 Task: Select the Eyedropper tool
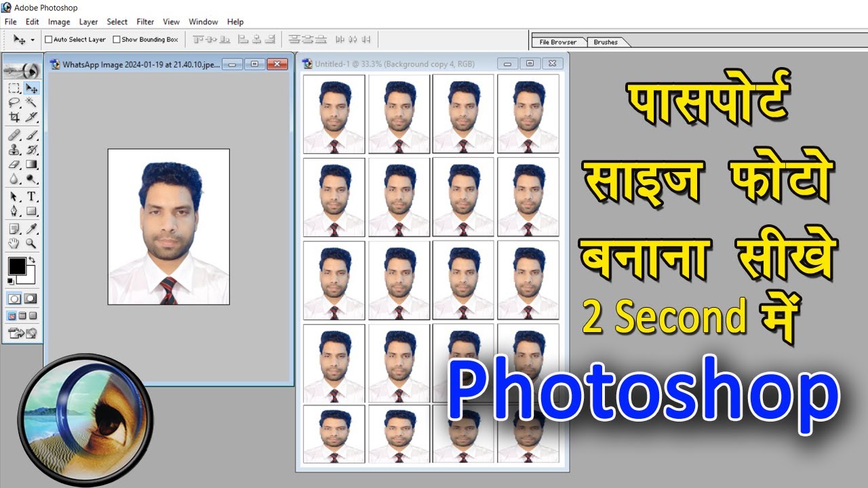(x=31, y=229)
